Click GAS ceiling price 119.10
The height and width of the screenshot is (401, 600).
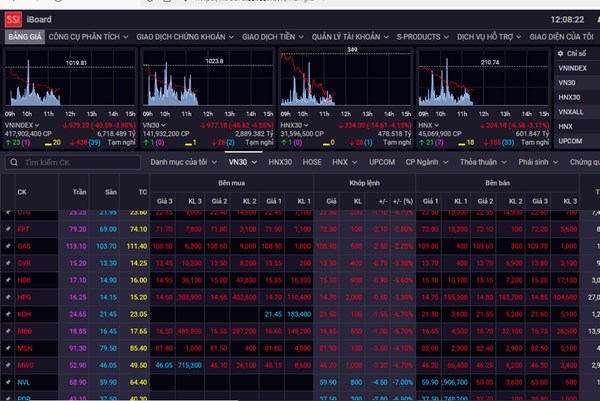click(x=76, y=246)
